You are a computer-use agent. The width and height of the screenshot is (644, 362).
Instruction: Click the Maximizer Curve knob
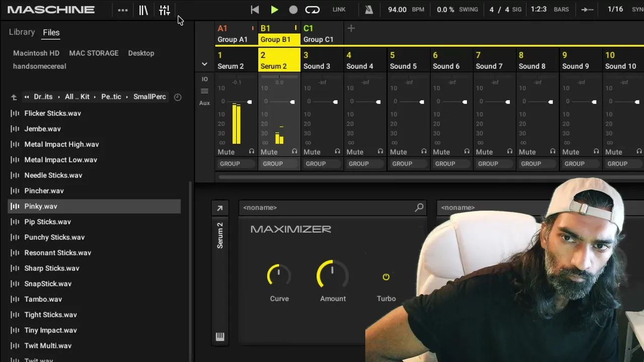point(279,276)
